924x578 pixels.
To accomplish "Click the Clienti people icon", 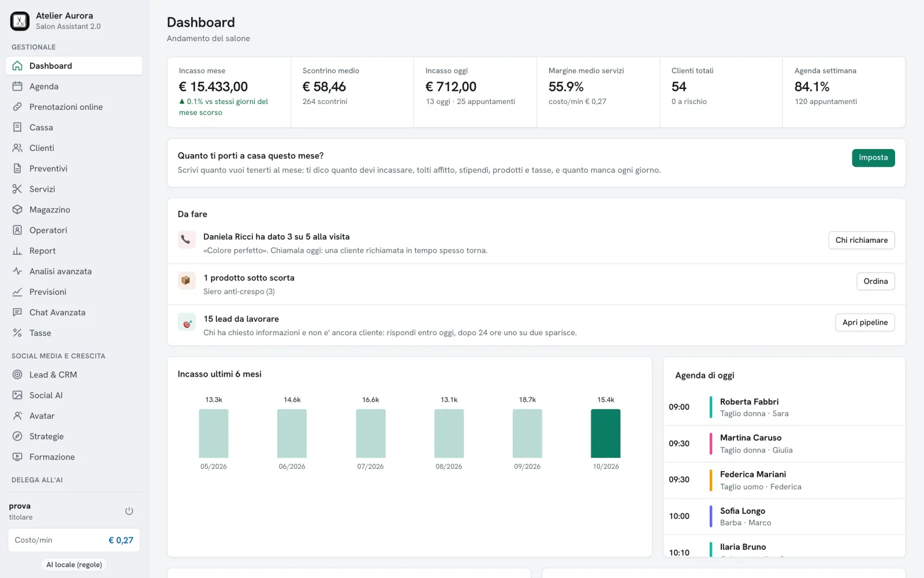I will 17,148.
